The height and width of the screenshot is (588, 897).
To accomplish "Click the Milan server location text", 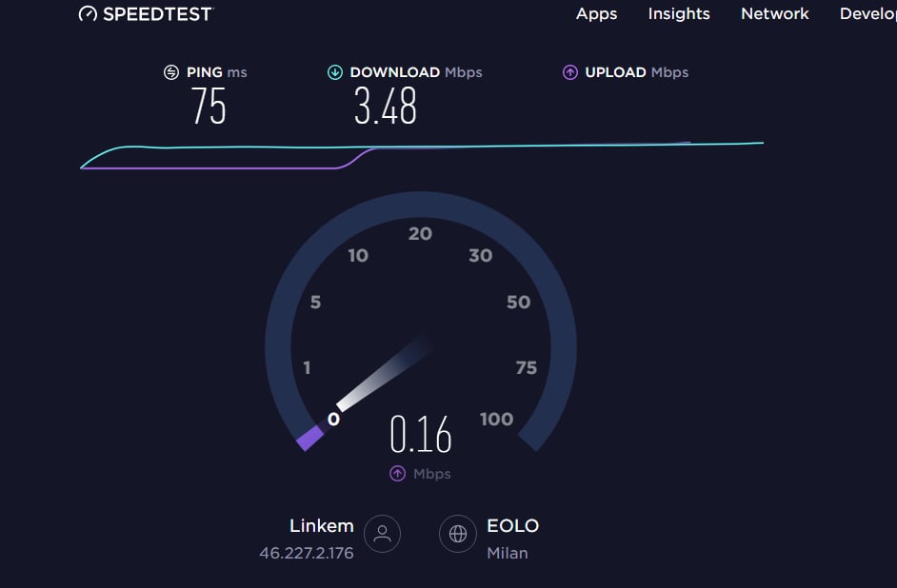I will pyautogui.click(x=508, y=553).
